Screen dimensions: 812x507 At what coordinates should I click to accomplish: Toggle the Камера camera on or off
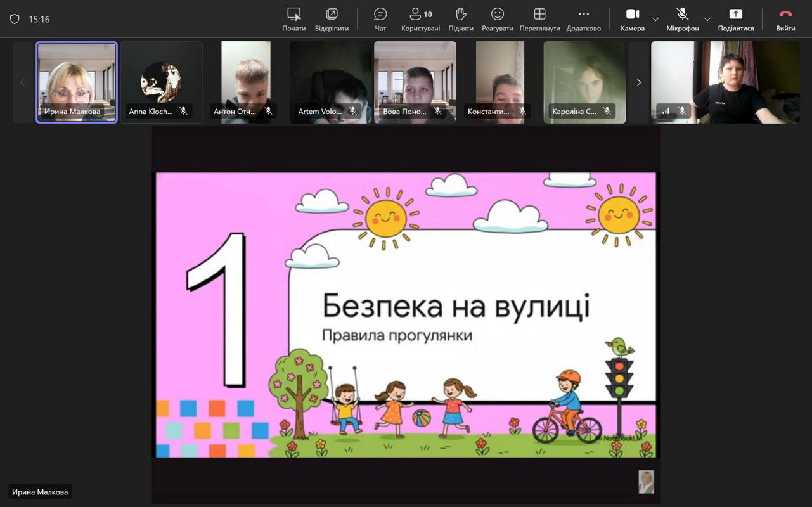point(632,19)
